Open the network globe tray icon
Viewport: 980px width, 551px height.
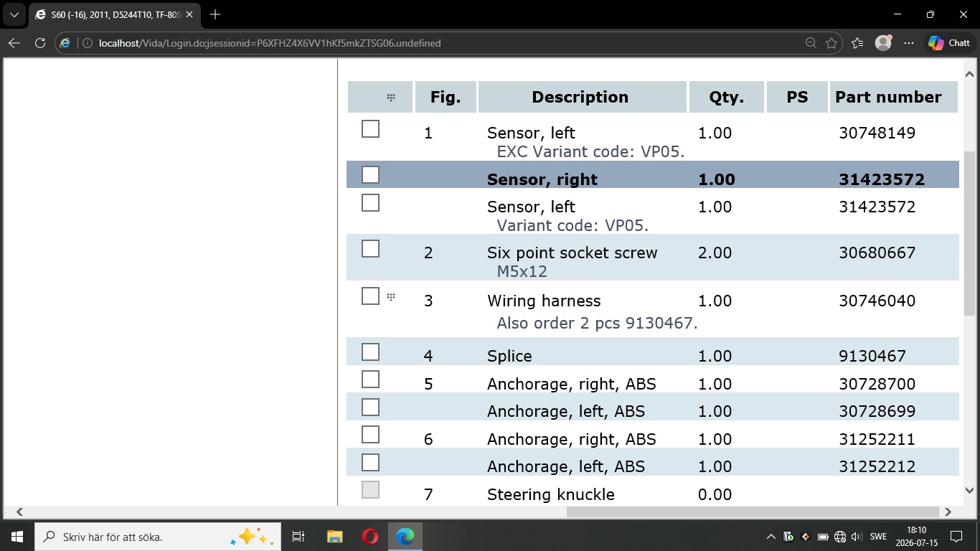[840, 537]
